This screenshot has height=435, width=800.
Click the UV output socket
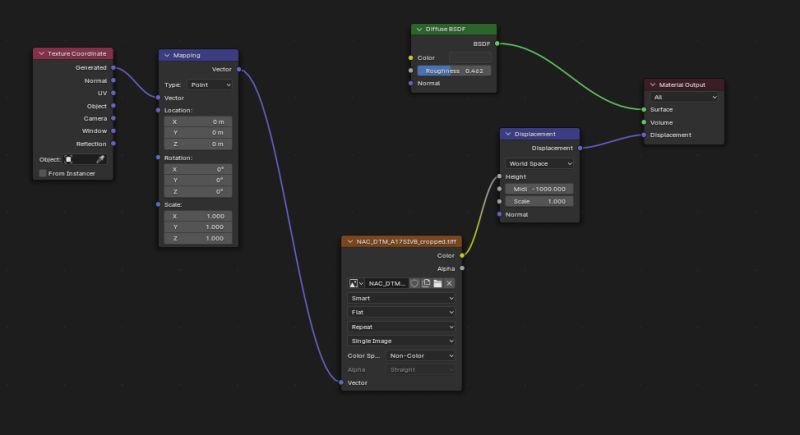[x=113, y=93]
